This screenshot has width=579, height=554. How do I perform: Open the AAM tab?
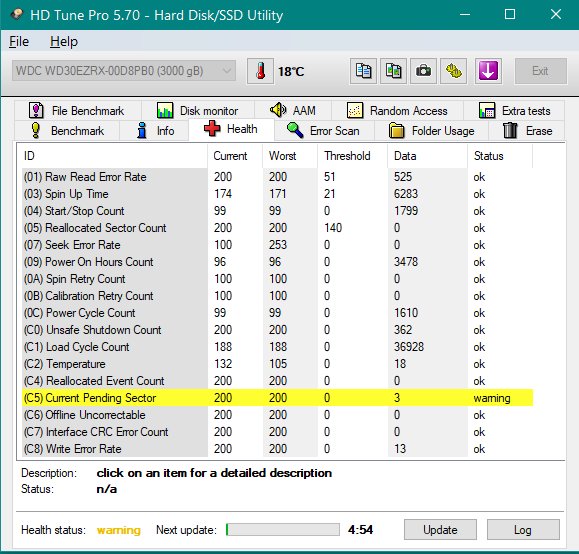(x=293, y=110)
